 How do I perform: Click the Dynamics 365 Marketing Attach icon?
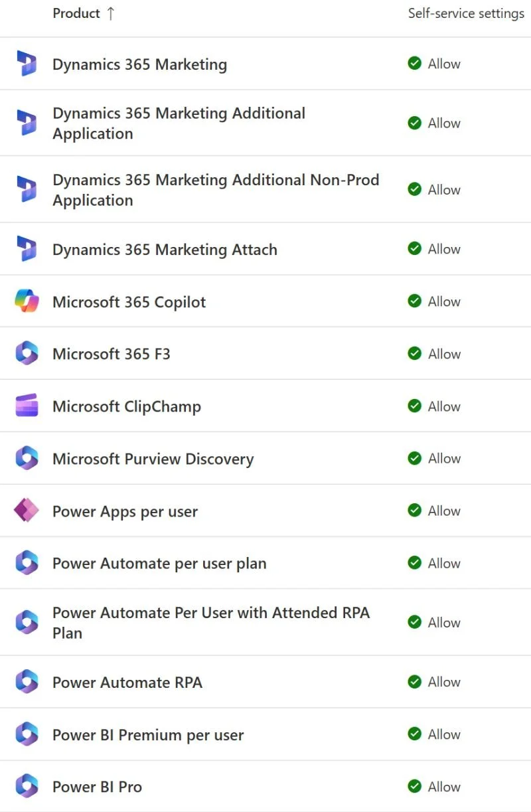pos(27,249)
